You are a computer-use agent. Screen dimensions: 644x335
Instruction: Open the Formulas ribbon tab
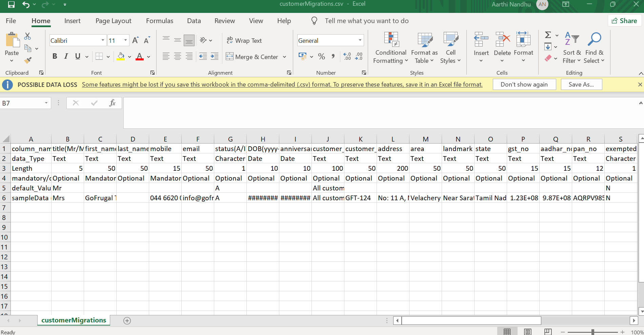[x=159, y=21]
